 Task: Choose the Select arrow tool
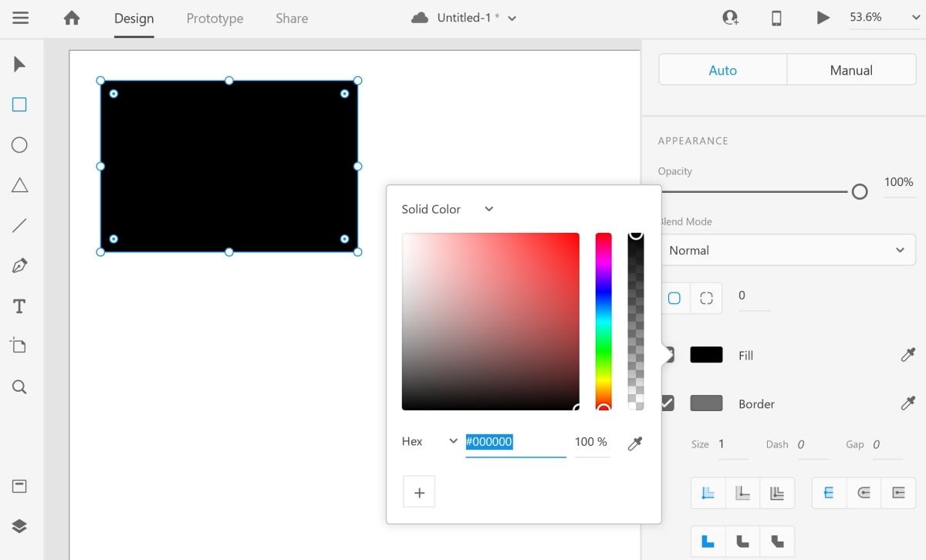coord(20,64)
